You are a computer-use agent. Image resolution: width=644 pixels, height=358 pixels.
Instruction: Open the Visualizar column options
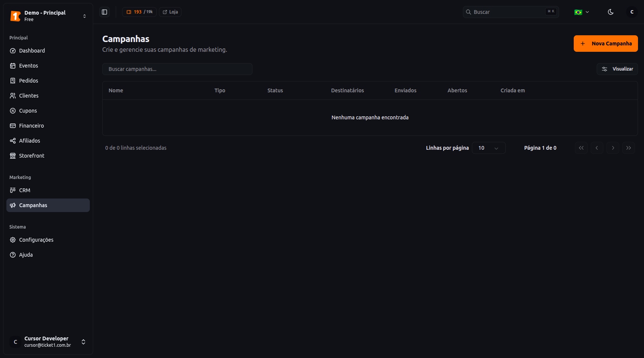click(617, 69)
